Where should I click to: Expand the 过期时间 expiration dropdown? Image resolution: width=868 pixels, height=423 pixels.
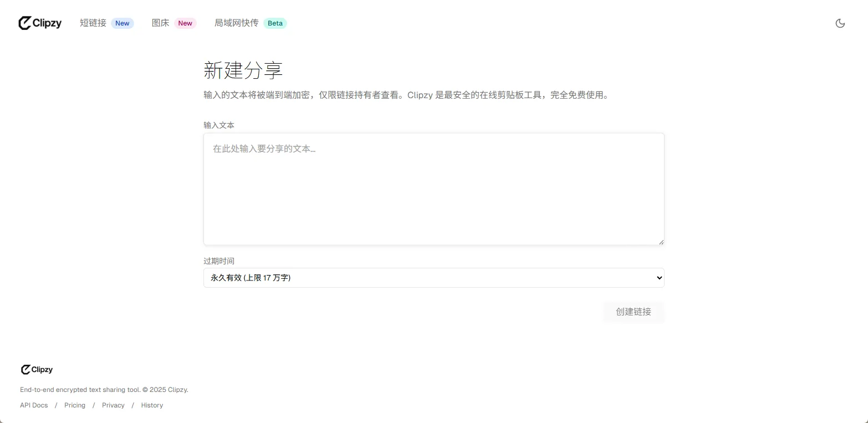click(x=433, y=278)
